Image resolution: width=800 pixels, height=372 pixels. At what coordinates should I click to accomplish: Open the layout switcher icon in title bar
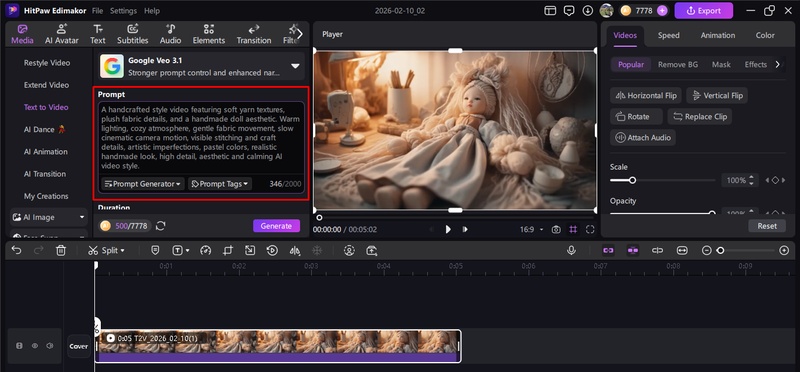coord(550,10)
